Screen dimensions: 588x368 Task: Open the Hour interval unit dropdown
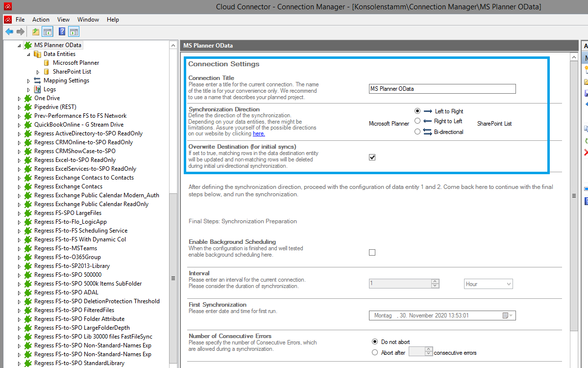pyautogui.click(x=488, y=284)
